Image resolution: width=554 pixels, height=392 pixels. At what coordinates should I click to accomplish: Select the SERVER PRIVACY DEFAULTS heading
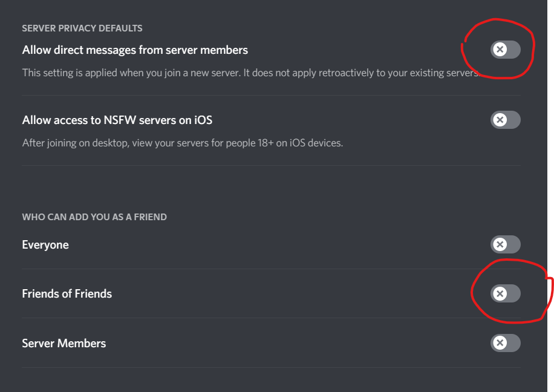click(x=82, y=28)
